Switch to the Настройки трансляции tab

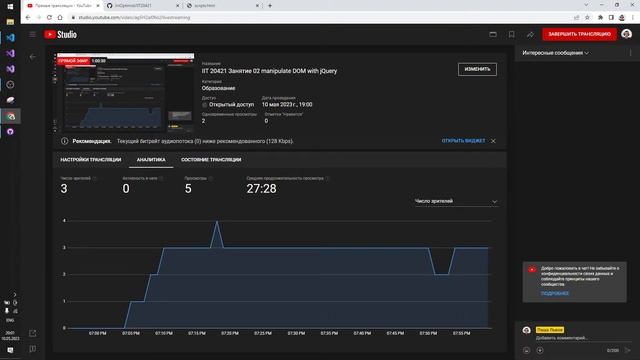(x=91, y=160)
